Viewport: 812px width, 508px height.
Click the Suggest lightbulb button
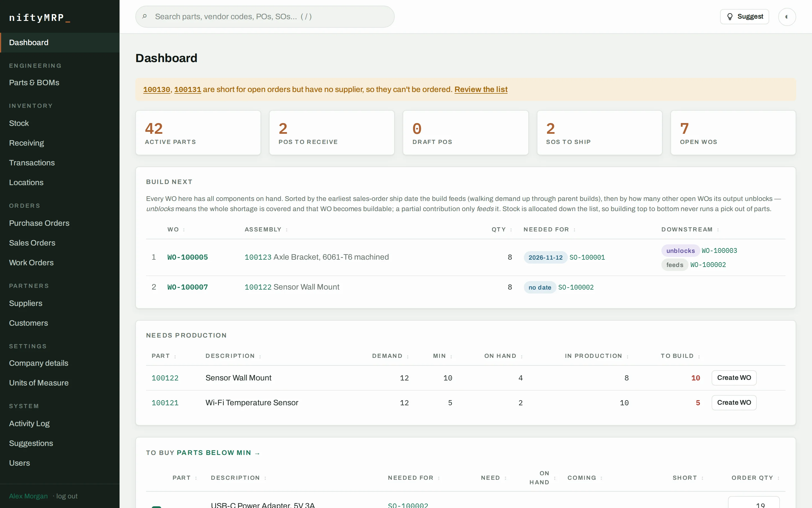pos(744,16)
